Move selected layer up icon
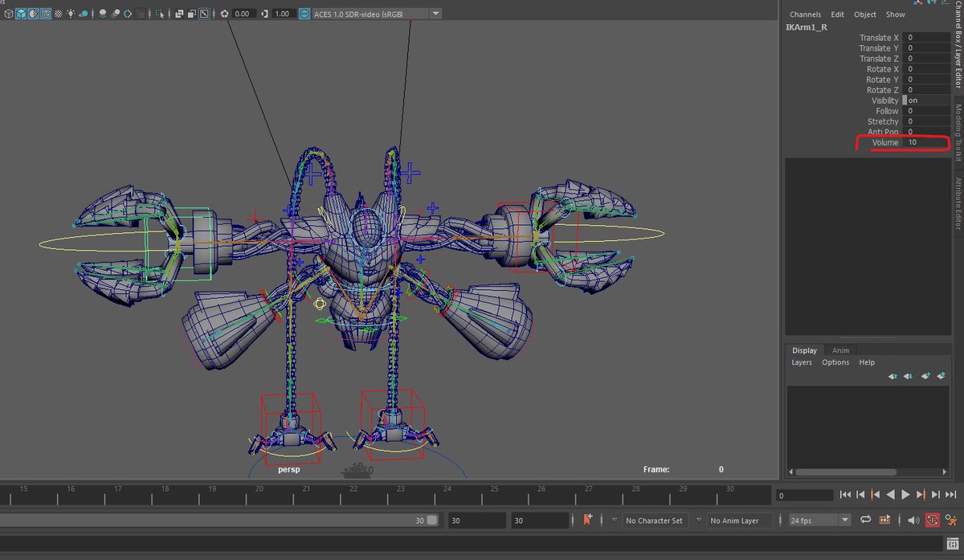Viewport: 964px width, 560px height. tap(893, 376)
